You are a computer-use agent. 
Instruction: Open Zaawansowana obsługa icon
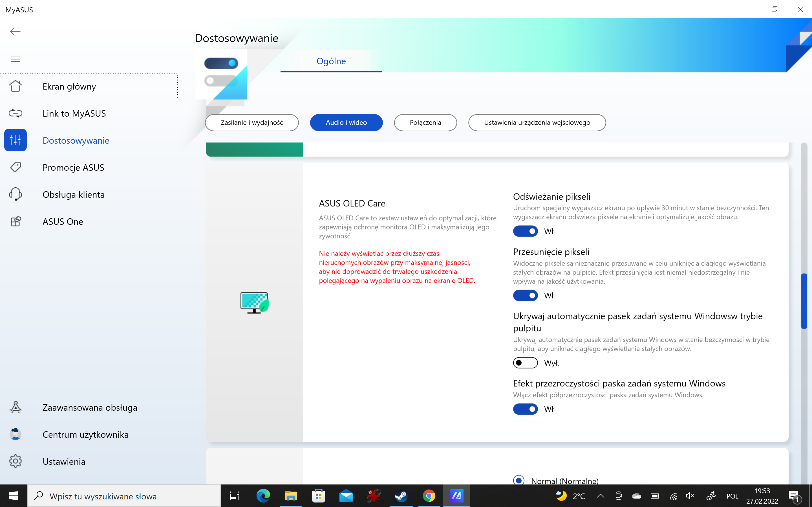pyautogui.click(x=16, y=407)
